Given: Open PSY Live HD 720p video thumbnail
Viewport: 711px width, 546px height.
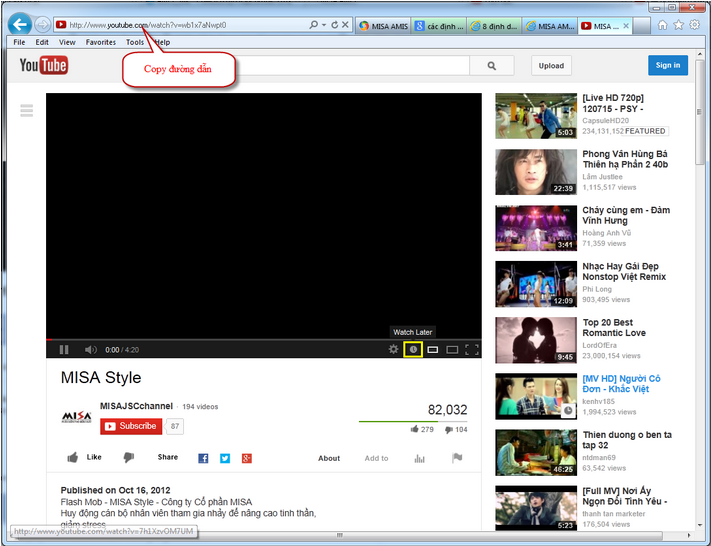Looking at the screenshot, I should tap(536, 116).
